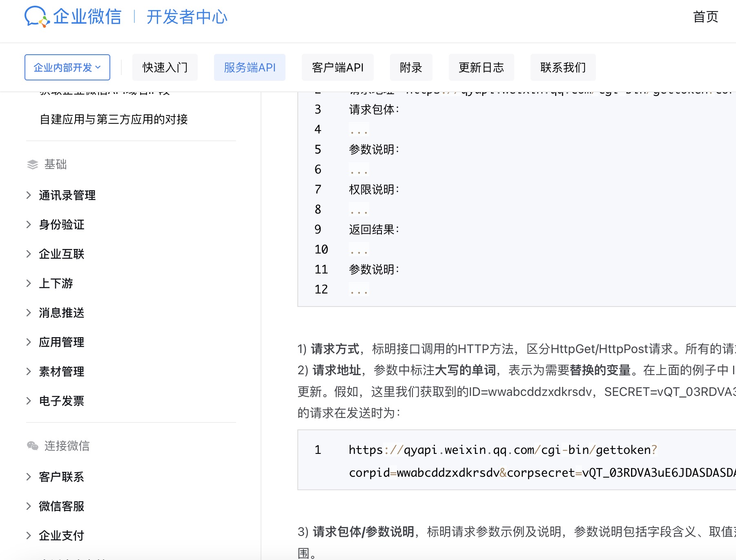
Task: Expand the 素材管理 chevron
Action: [x=29, y=371]
